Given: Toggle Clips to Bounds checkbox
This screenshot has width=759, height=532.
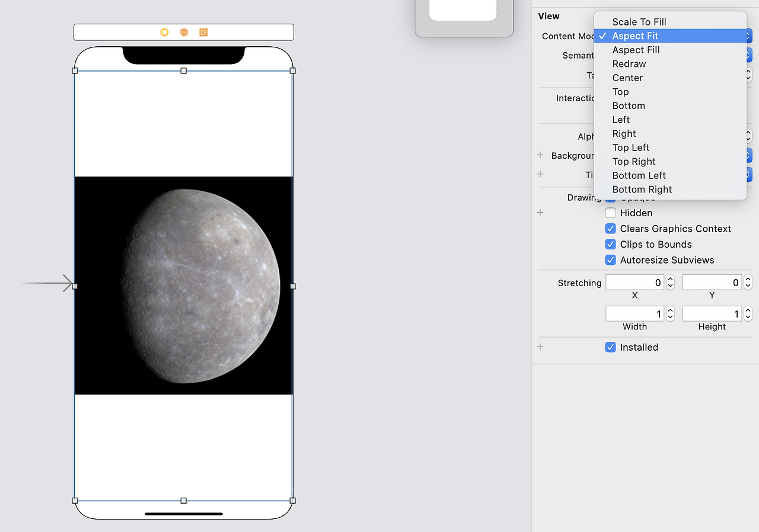Looking at the screenshot, I should tap(610, 244).
